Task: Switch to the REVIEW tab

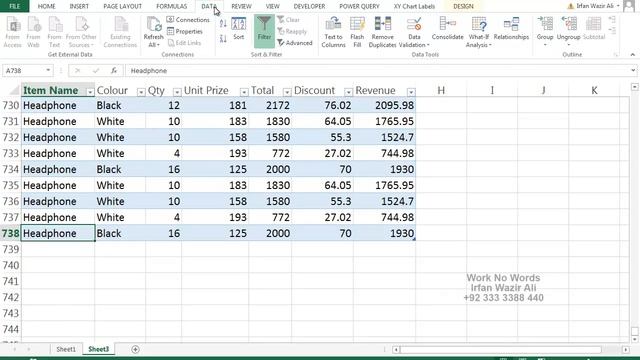Action: click(x=241, y=6)
